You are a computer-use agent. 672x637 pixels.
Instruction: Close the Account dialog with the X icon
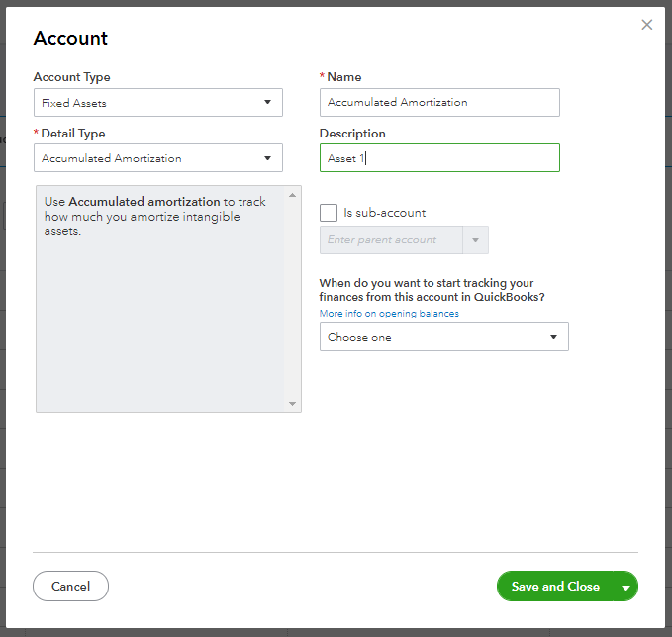pyautogui.click(x=647, y=25)
